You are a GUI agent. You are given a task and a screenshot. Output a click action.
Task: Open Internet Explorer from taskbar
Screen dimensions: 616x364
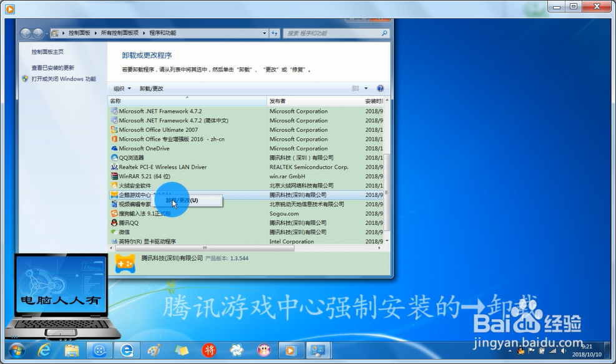[44, 350]
